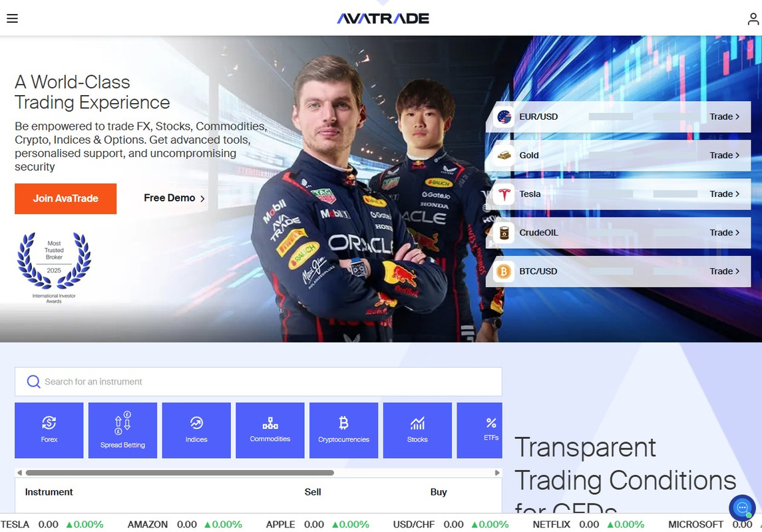The image size is (762, 532).
Task: Trade Tesla
Action: [x=724, y=194]
